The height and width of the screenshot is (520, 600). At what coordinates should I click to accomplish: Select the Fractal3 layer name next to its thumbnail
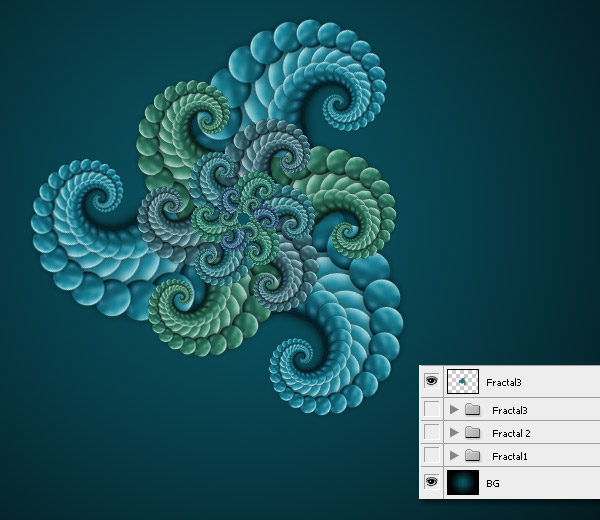point(504,383)
